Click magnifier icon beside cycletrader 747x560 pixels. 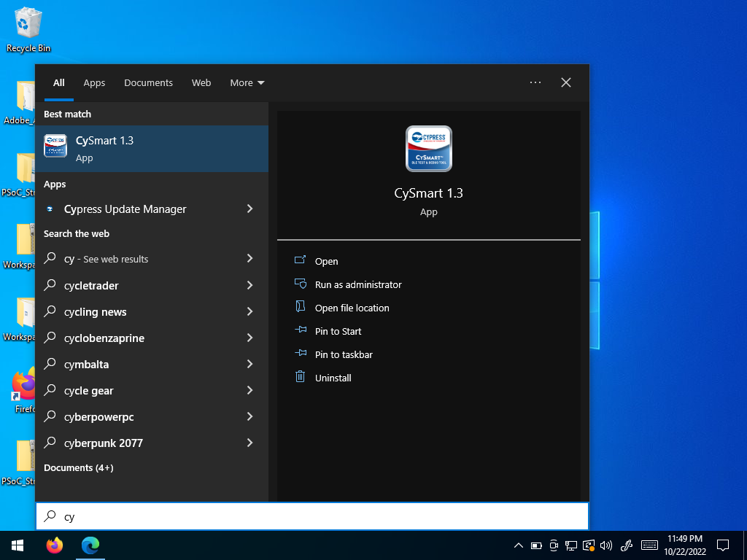(x=50, y=285)
